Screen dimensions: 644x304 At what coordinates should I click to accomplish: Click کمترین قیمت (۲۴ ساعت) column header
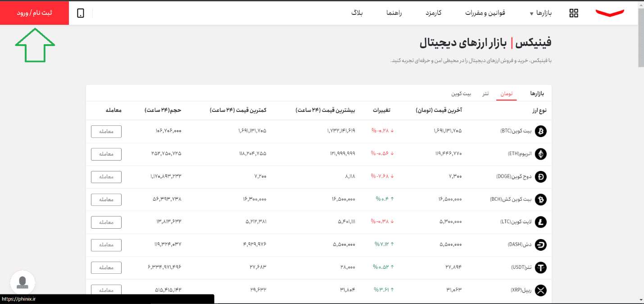(x=238, y=110)
